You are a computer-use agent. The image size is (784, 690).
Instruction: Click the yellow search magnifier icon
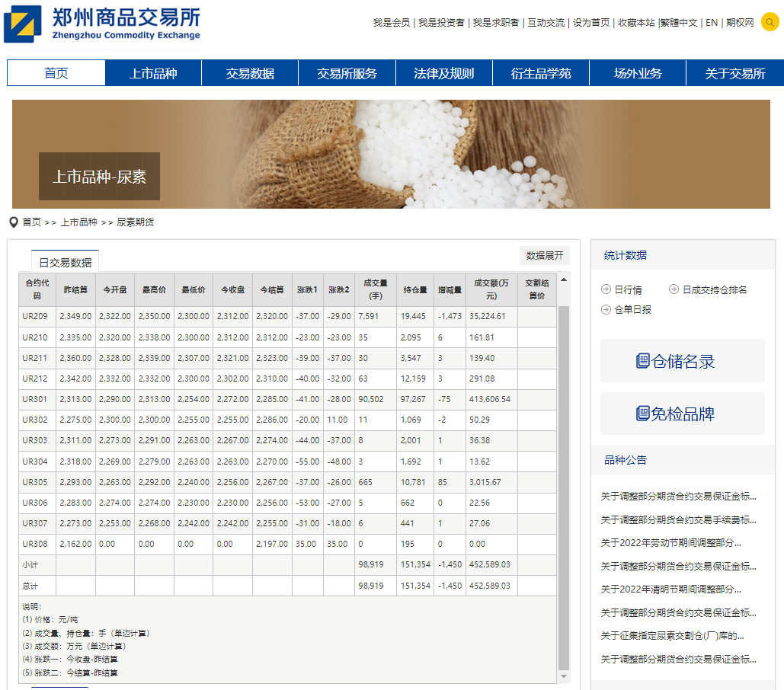coord(770,23)
